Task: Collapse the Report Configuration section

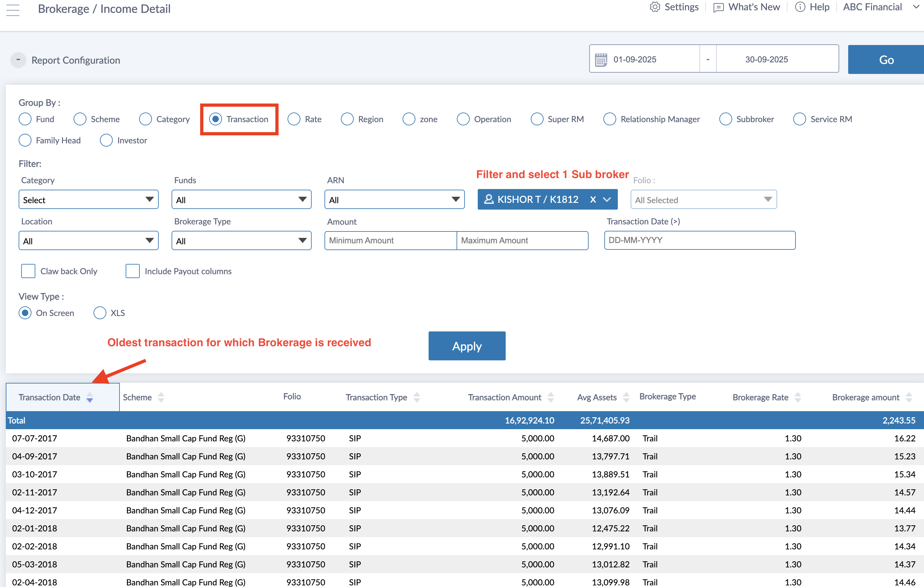Action: click(18, 60)
